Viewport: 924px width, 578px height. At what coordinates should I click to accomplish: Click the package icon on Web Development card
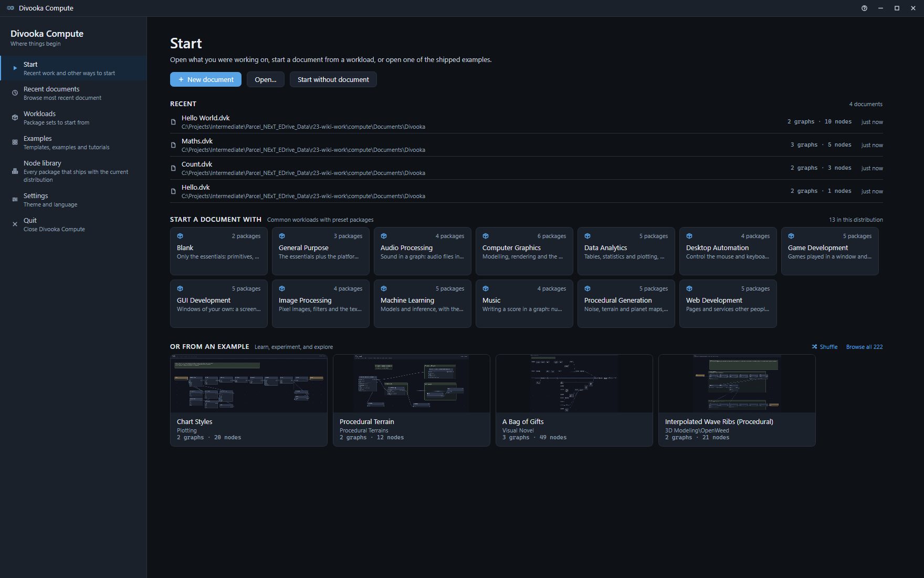pos(689,288)
